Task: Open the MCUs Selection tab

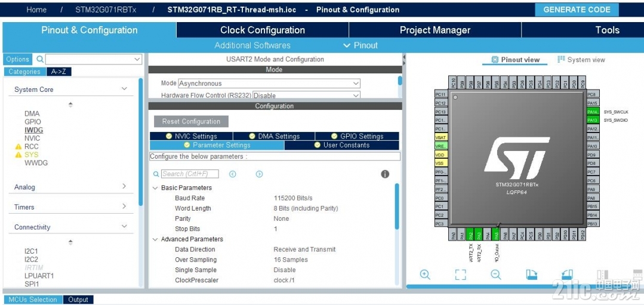Action: coord(33,300)
